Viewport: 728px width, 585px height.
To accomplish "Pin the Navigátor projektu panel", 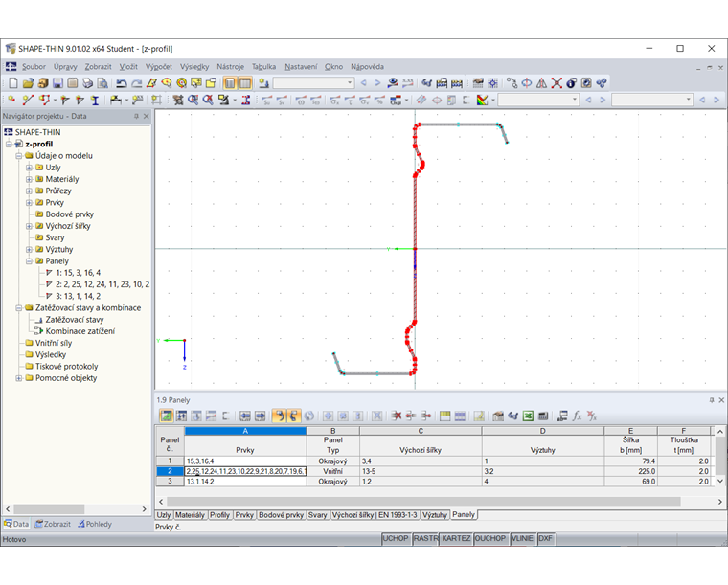I will coord(136,116).
